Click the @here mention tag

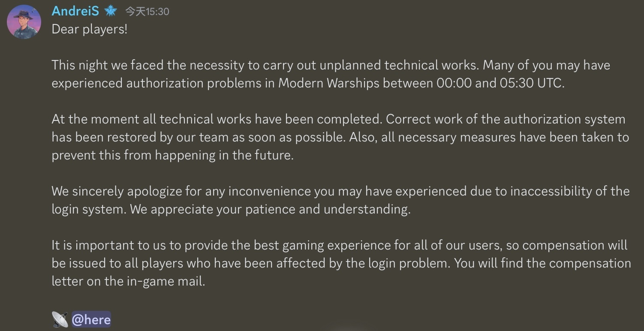(91, 319)
